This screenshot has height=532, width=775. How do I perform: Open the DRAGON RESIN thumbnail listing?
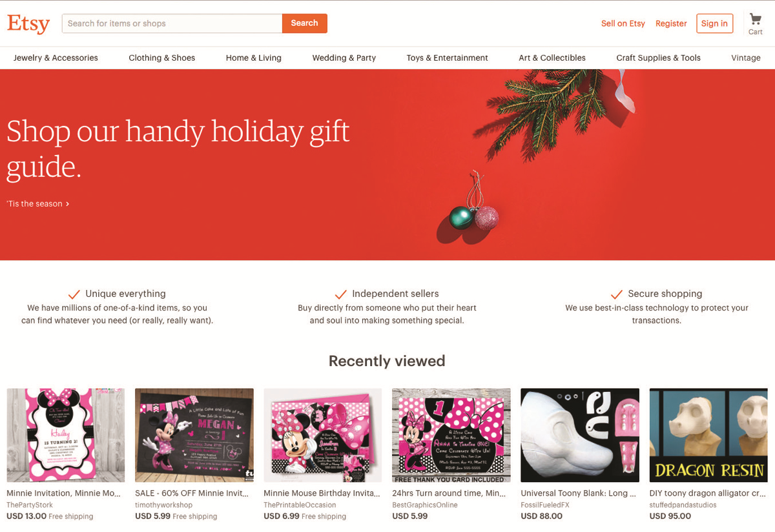click(708, 435)
